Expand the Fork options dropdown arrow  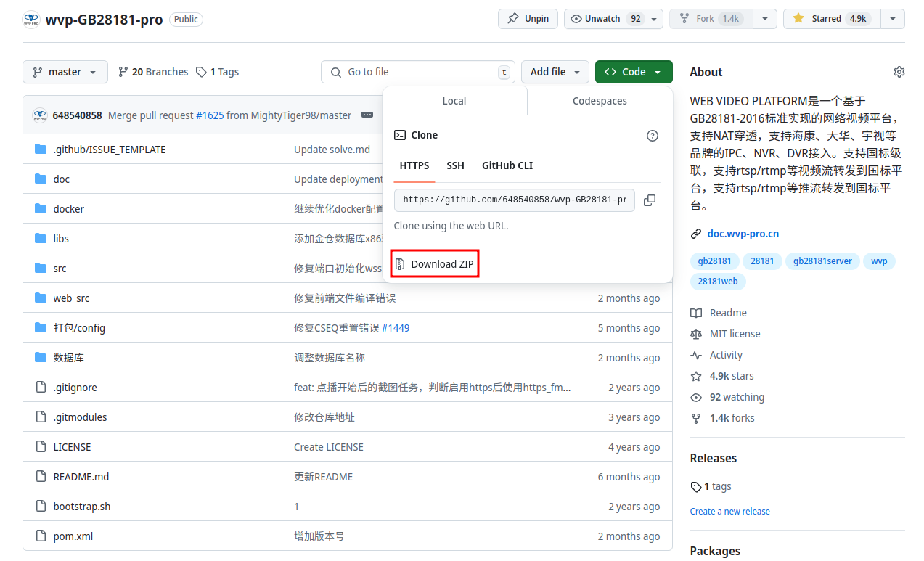765,19
